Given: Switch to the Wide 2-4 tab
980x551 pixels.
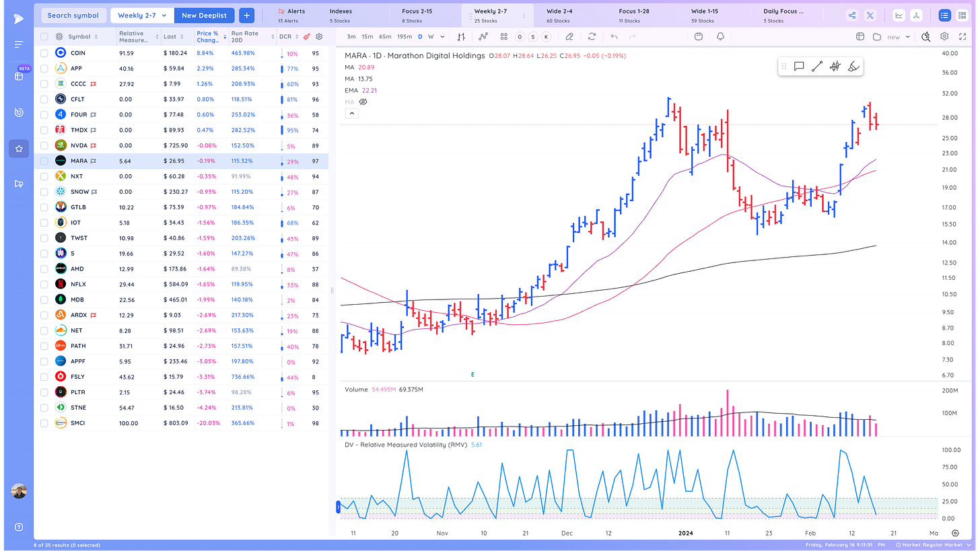Looking at the screenshot, I should tap(560, 15).
